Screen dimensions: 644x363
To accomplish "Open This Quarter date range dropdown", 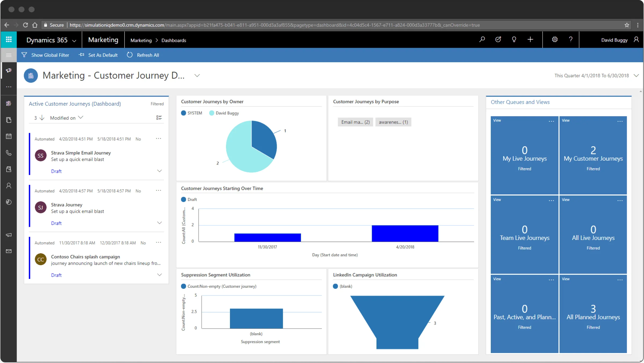I will (636, 76).
